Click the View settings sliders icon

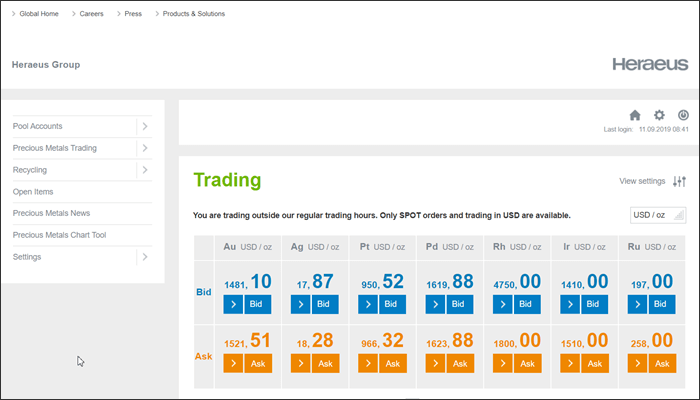[x=680, y=181]
